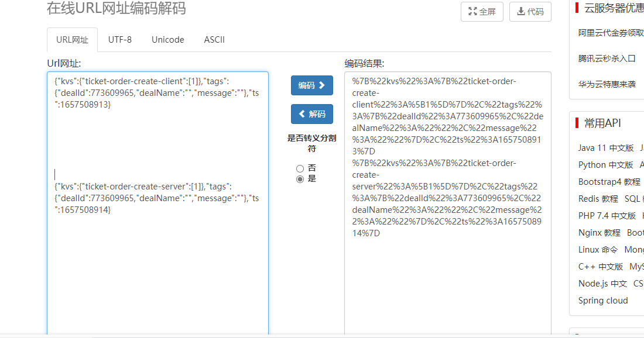Viewport: 644px width, 338px height.
Task: Open the Spring cloud link
Action: pos(602,301)
